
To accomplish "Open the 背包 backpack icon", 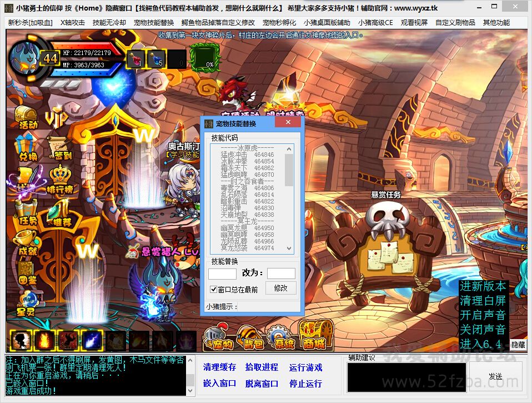I will tap(252, 337).
